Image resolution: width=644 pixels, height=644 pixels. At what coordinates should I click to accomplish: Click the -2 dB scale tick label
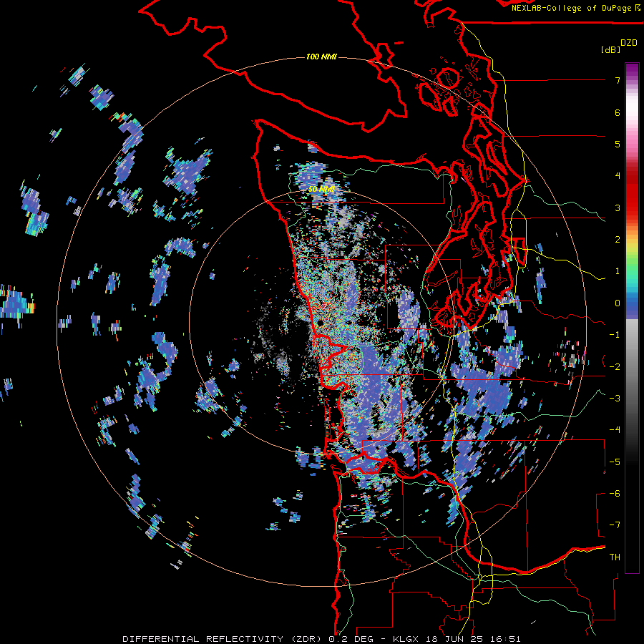(x=615, y=366)
